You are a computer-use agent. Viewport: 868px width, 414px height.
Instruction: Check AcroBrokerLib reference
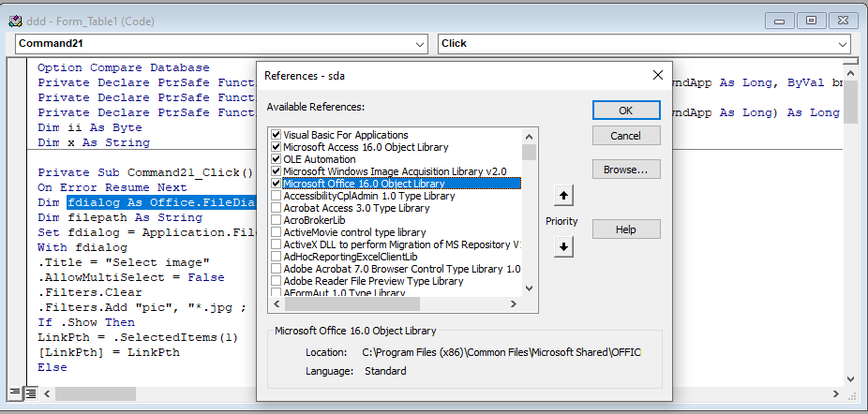276,220
